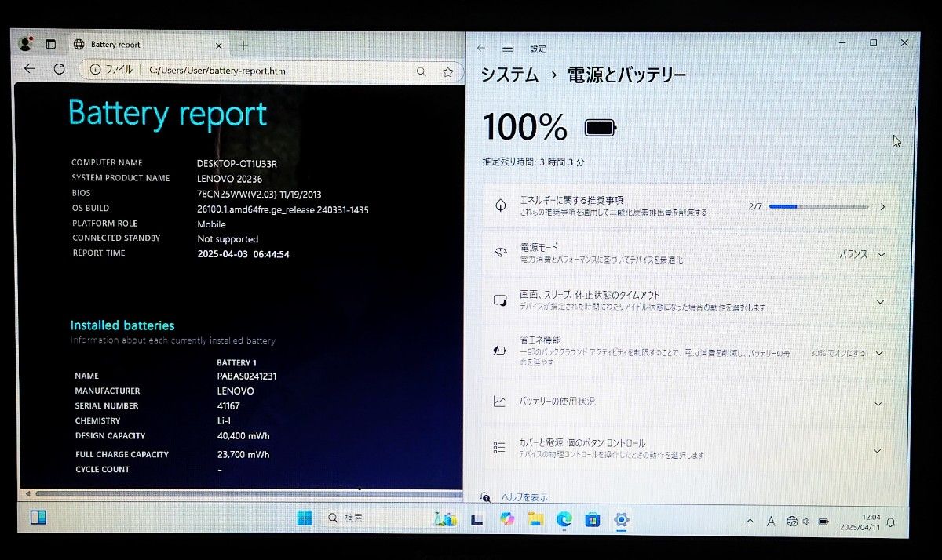Click the 電源モード gauge icon
The image size is (942, 560).
pos(500,253)
